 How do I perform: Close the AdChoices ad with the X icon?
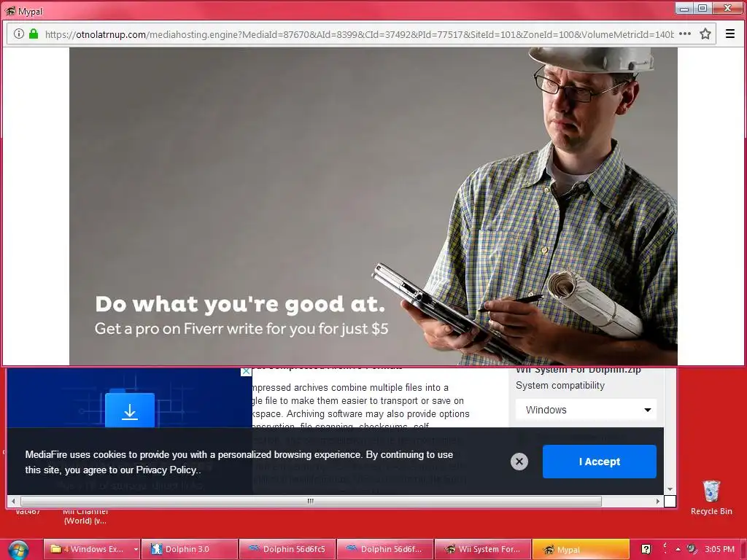246,371
